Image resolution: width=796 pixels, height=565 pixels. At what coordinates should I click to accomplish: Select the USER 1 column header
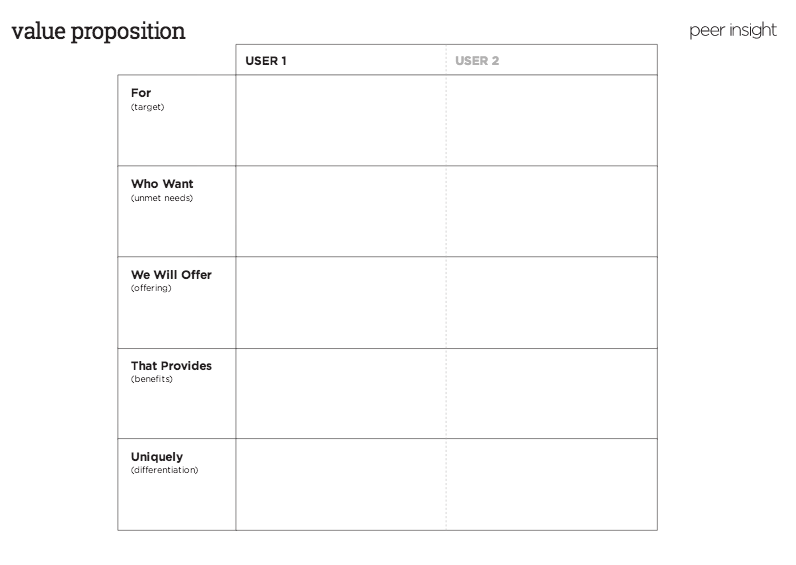pyautogui.click(x=266, y=61)
